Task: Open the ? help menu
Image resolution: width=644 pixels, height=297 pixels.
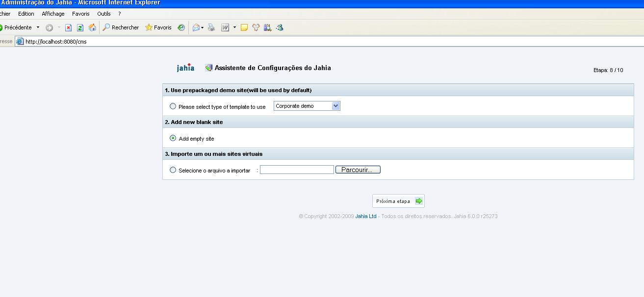Action: coord(119,14)
